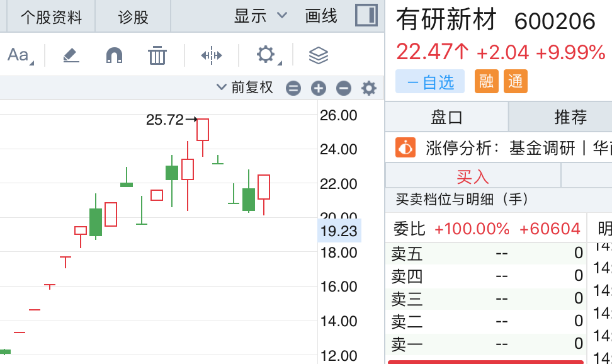This screenshot has width=612, height=364.
Task: Click the horizontal split-arrows measurement icon
Action: pyautogui.click(x=212, y=55)
